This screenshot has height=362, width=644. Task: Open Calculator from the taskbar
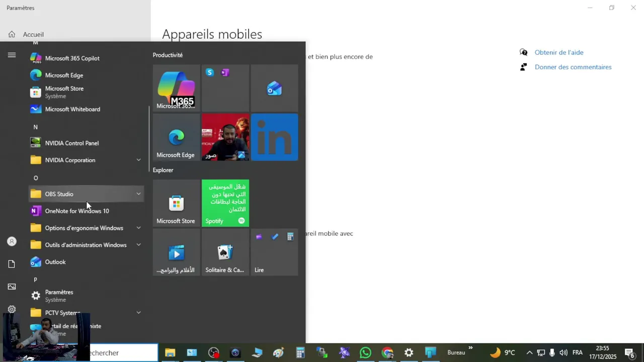(300, 353)
